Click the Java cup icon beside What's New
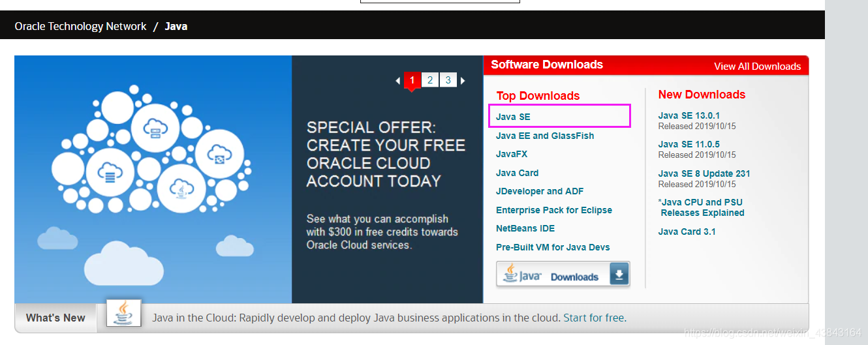The height and width of the screenshot is (345, 868). point(123,313)
